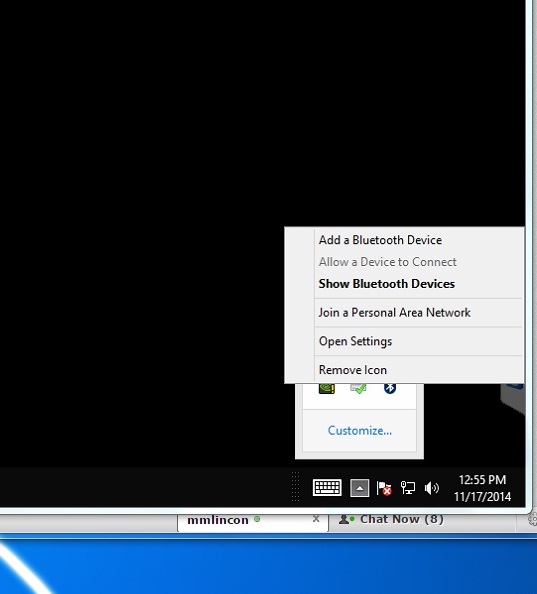Click the clock showing 12:55 PM
The width and height of the screenshot is (537, 594).
tap(482, 488)
